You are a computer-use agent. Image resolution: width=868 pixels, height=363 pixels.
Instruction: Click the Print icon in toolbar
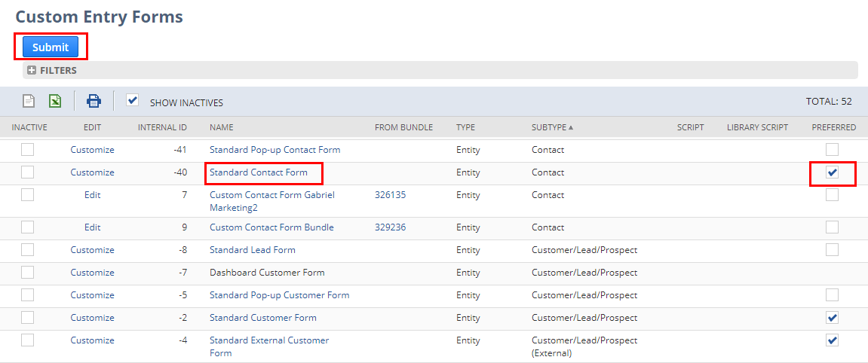(x=94, y=101)
